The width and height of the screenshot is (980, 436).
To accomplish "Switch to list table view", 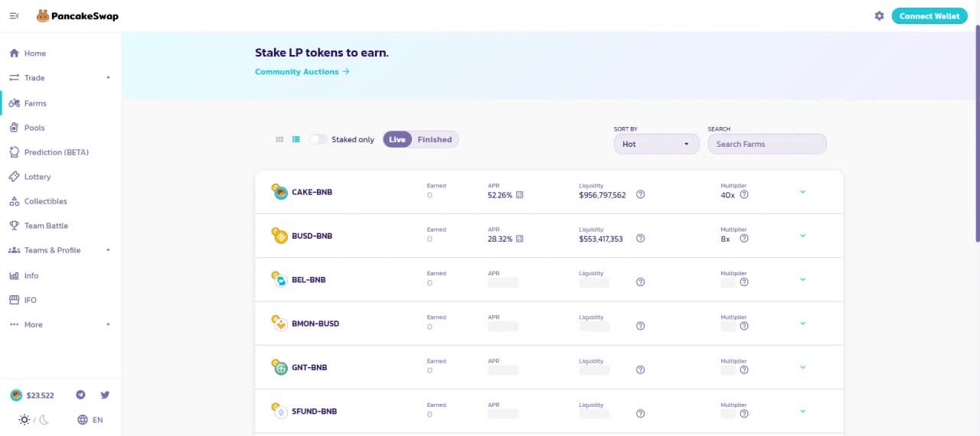I will pyautogui.click(x=296, y=139).
